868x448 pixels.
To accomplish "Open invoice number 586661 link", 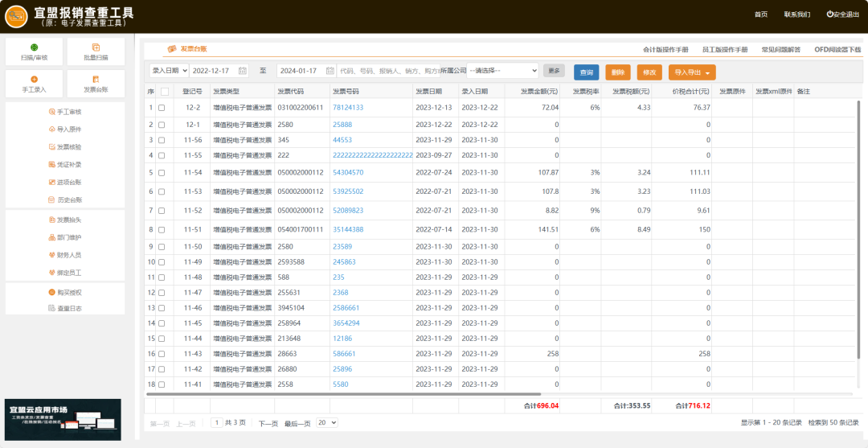I will click(344, 353).
